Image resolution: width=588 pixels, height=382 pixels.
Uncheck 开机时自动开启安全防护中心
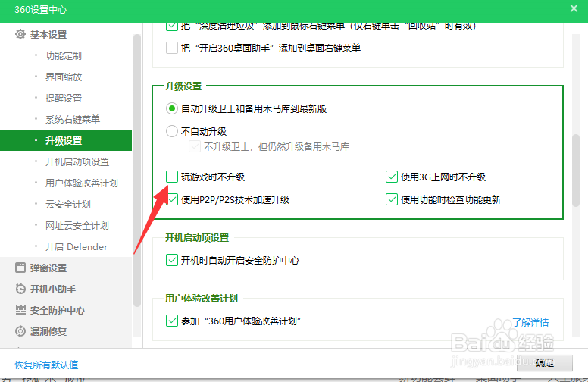click(172, 260)
